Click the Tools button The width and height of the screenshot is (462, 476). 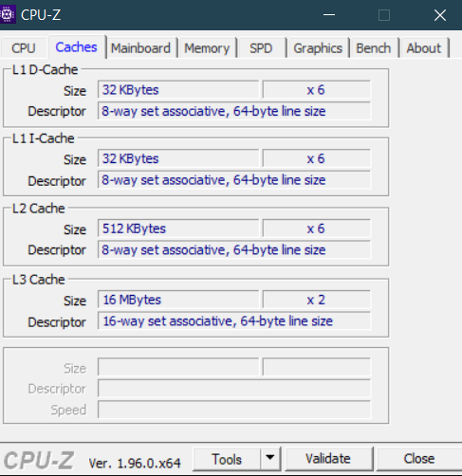point(227,459)
